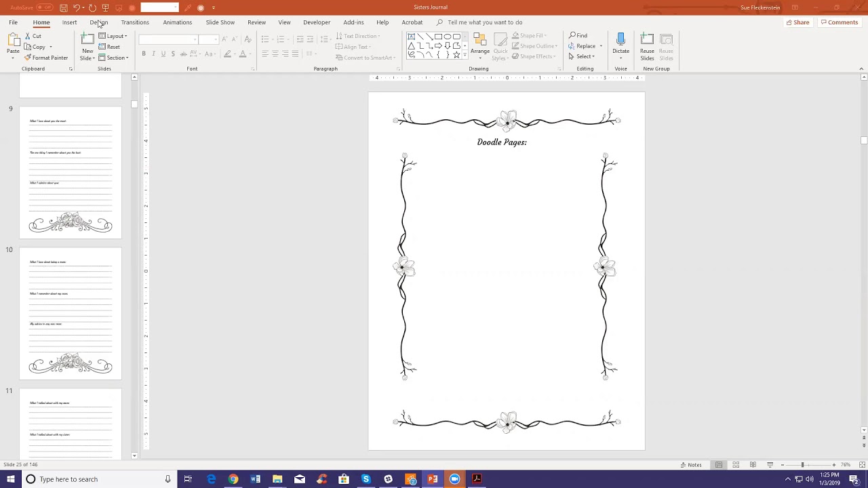Switch to Normal view icon in status bar
Viewport: 868px width, 488px height.
719,465
